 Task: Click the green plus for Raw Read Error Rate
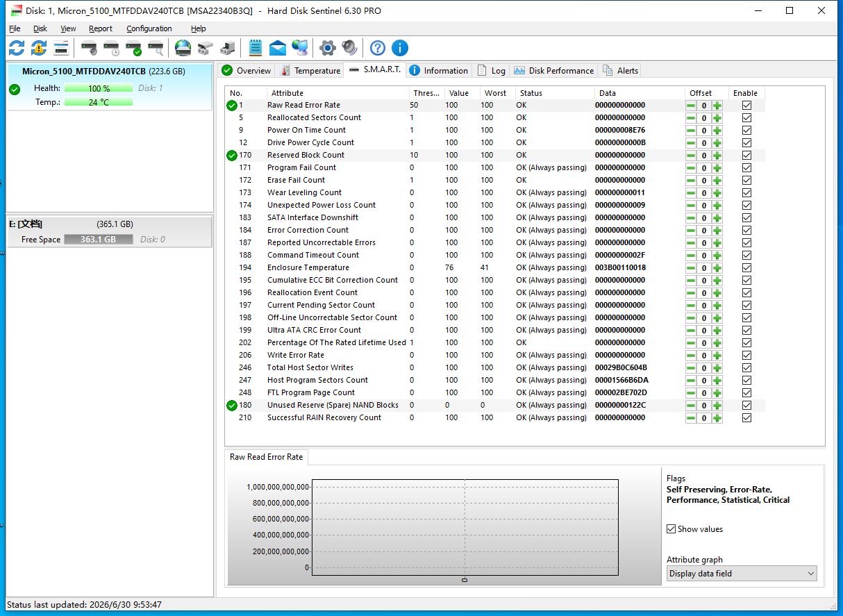[717, 106]
